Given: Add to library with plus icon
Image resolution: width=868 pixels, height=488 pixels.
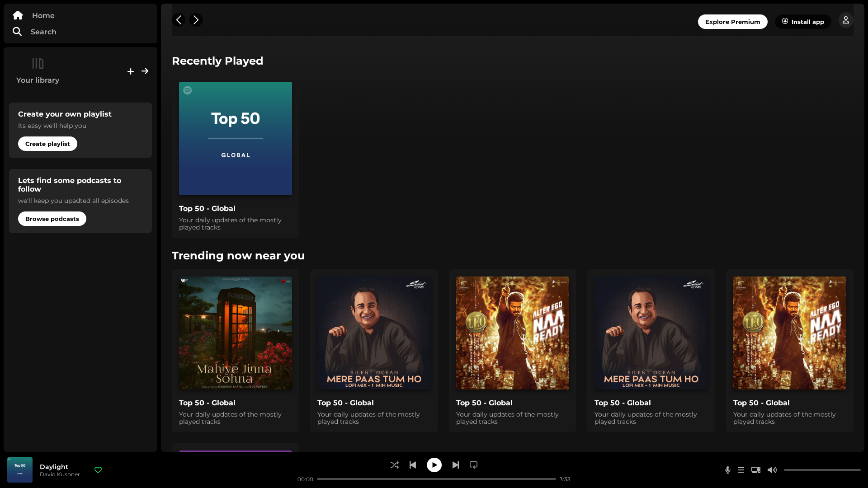Looking at the screenshot, I should click(131, 71).
